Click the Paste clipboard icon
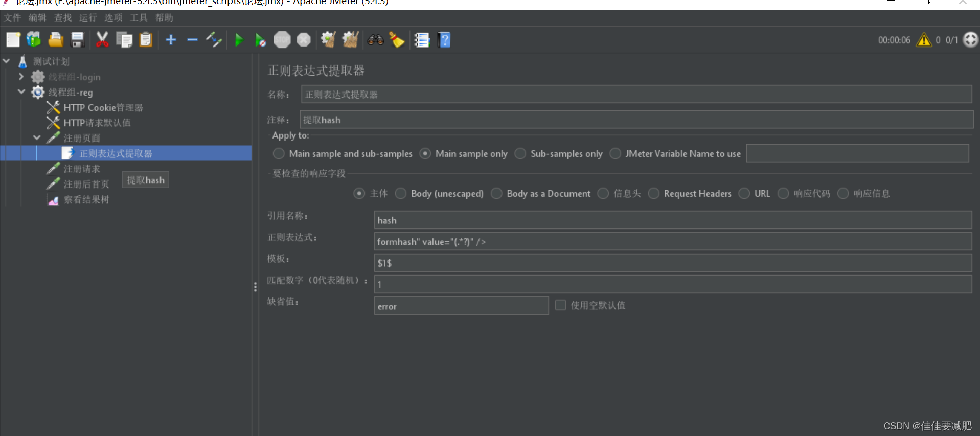Viewport: 980px width, 436px height. click(146, 40)
